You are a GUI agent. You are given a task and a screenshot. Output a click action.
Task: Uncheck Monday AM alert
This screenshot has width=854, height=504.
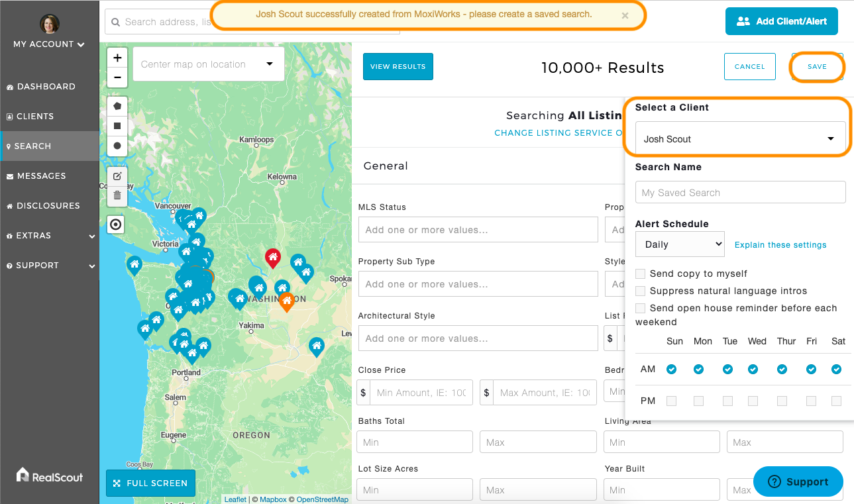coord(698,369)
